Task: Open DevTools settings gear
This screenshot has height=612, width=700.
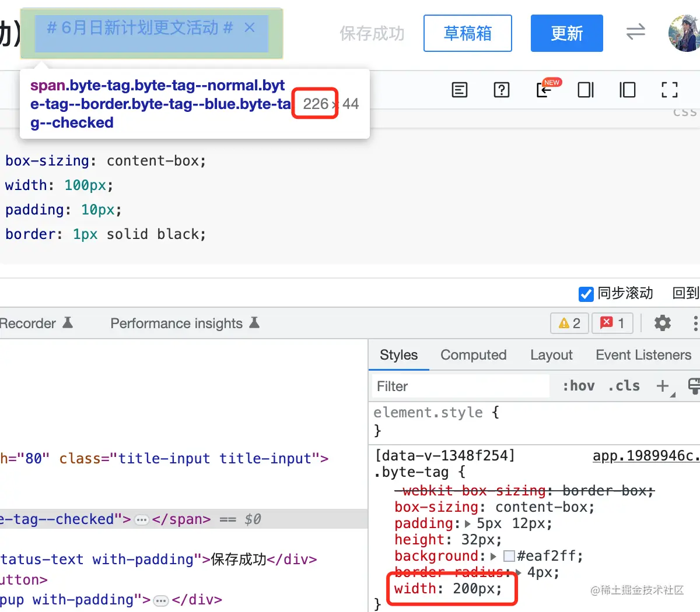Action: point(663,323)
